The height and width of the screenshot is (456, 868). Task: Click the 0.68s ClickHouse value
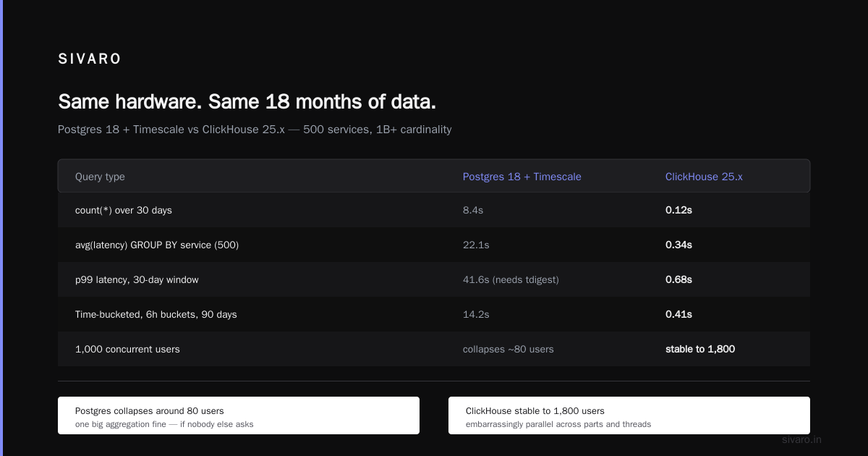click(678, 279)
